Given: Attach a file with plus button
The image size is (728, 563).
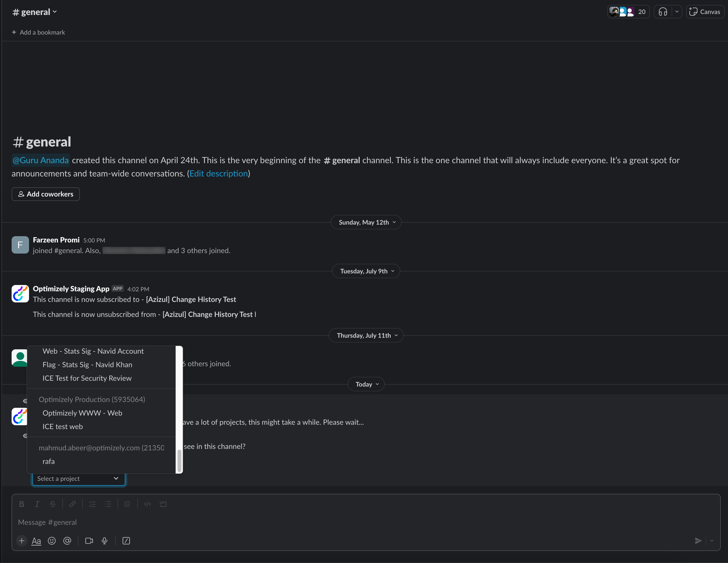Looking at the screenshot, I should point(22,541).
